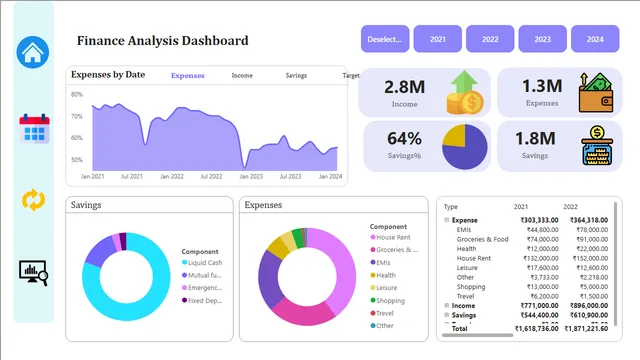Image resolution: width=640 pixels, height=360 pixels.
Task: Click the coin jar savings icon
Action: (597, 146)
